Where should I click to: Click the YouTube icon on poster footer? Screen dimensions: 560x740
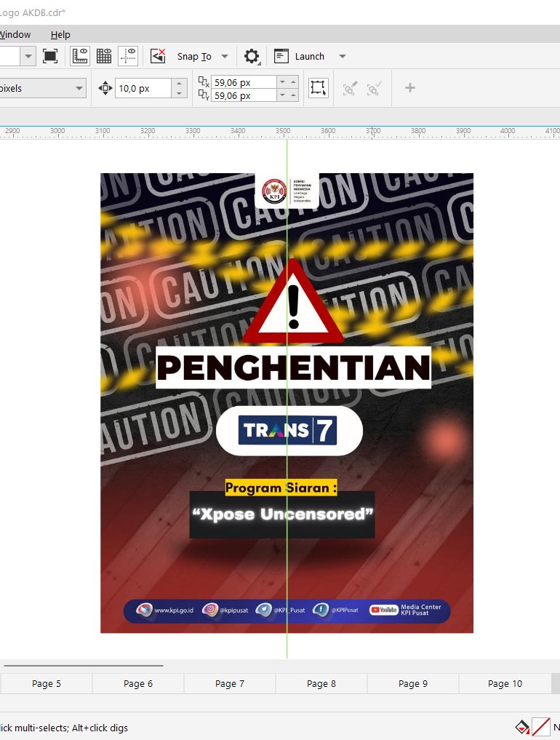tap(383, 610)
